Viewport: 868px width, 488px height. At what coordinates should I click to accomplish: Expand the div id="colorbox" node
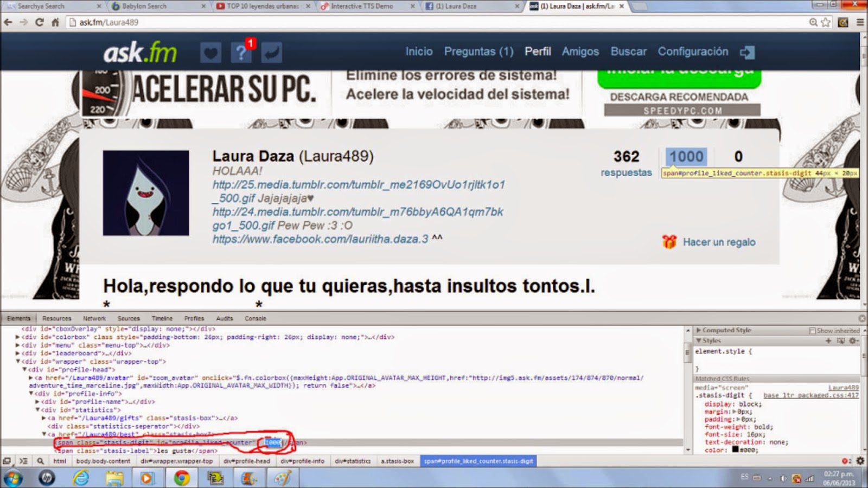[18, 337]
